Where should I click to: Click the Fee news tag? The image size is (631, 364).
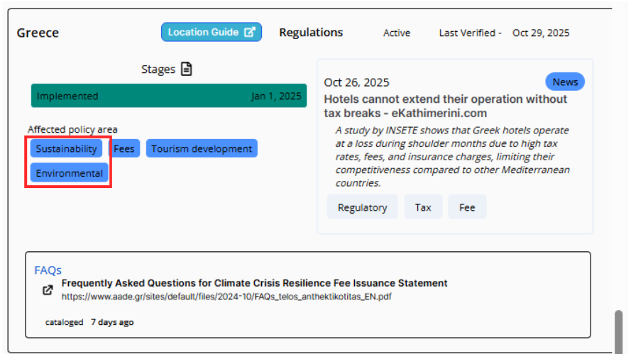pyautogui.click(x=467, y=207)
